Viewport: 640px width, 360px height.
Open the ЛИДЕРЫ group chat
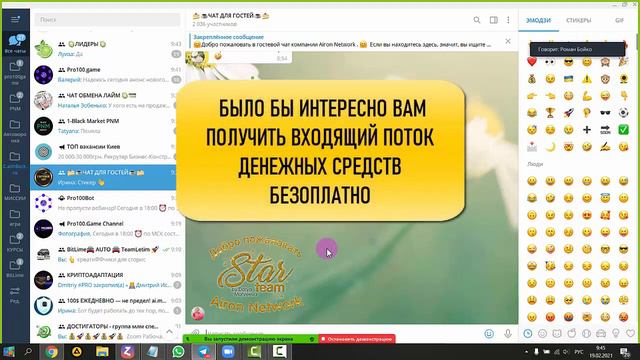[107, 49]
